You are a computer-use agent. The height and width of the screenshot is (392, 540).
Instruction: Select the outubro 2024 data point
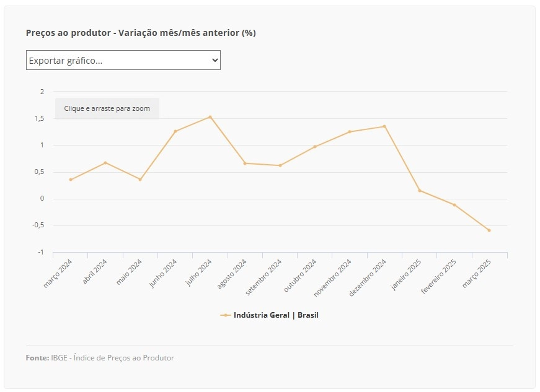coord(315,147)
